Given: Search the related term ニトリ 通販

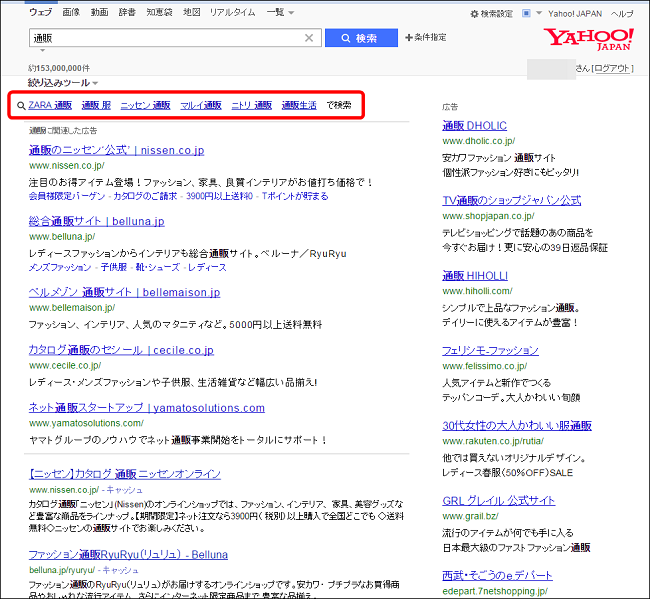Looking at the screenshot, I should [252, 105].
